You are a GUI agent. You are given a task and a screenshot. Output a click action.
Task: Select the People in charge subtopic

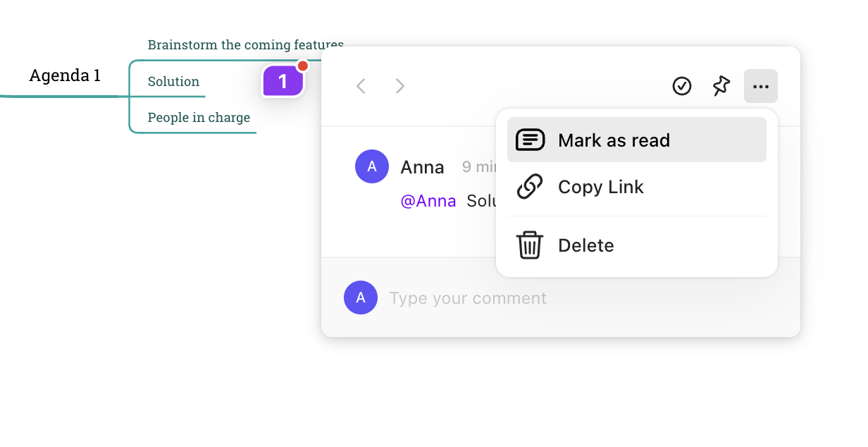199,117
